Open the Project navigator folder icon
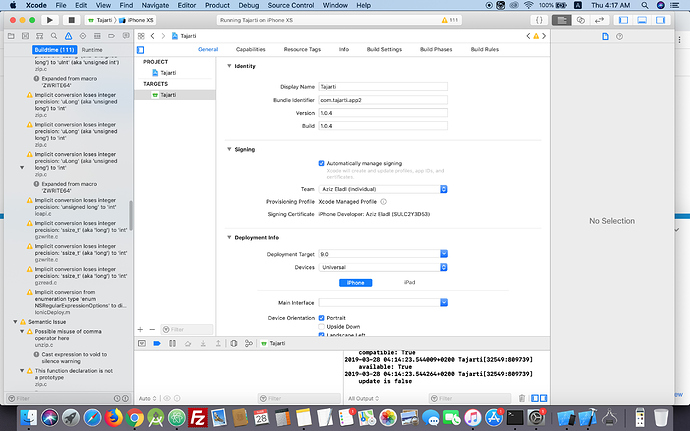690x431 pixels. click(x=11, y=36)
